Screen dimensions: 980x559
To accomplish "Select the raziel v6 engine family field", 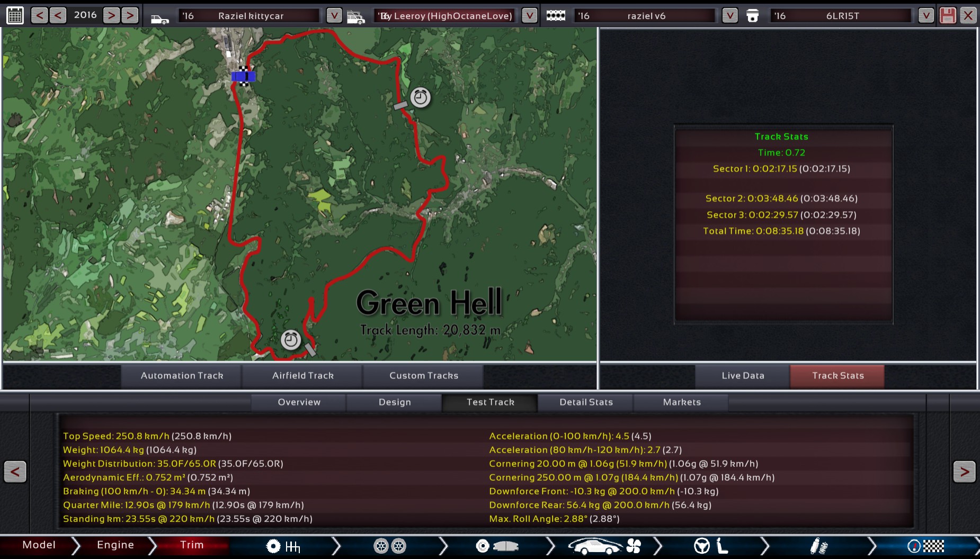I will 645,16.
